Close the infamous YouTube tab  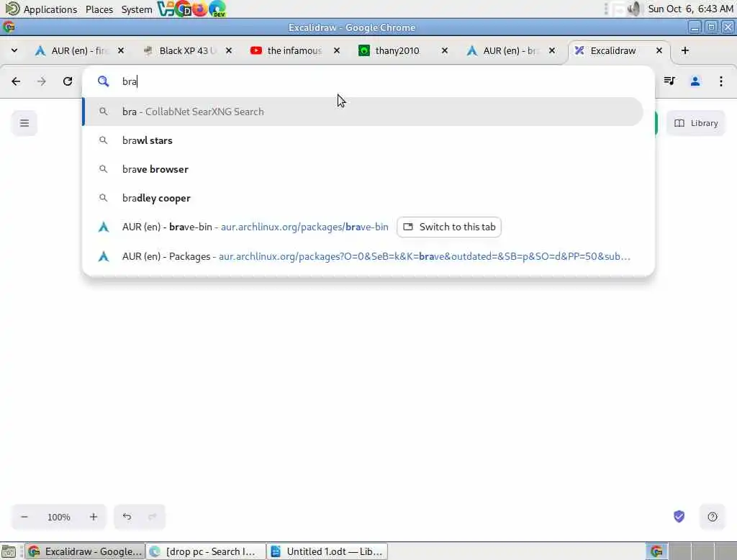point(337,50)
